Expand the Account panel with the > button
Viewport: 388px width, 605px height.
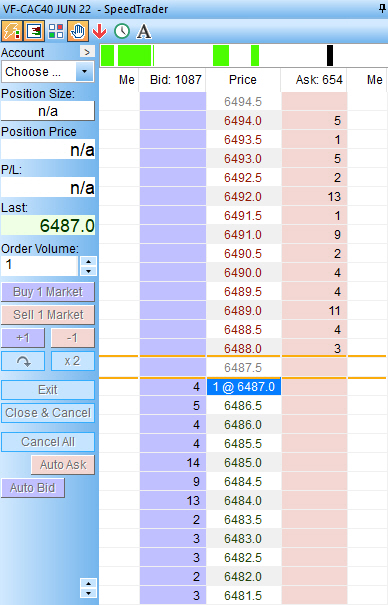(x=87, y=52)
